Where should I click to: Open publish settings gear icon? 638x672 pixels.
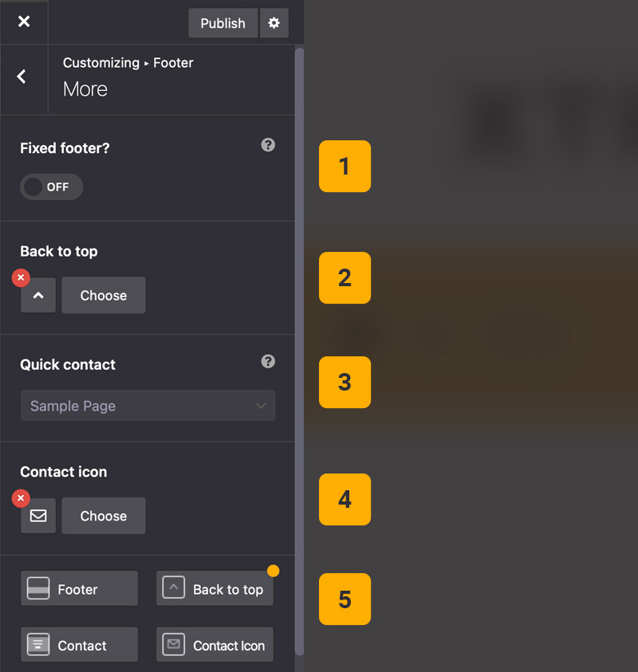pos(274,23)
